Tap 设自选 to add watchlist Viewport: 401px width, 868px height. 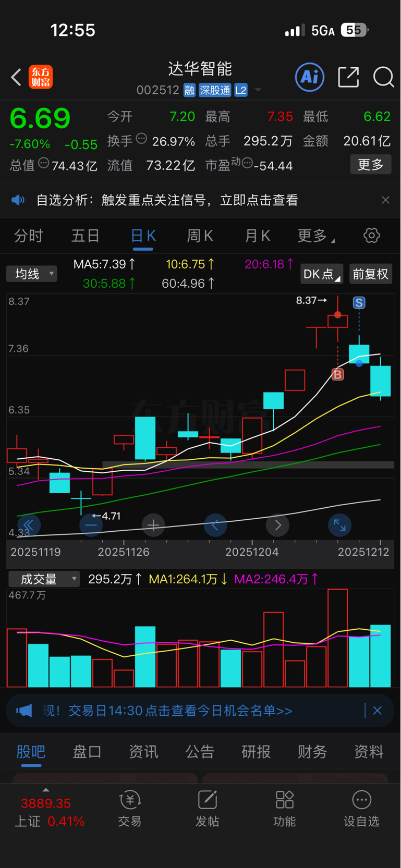point(361,810)
